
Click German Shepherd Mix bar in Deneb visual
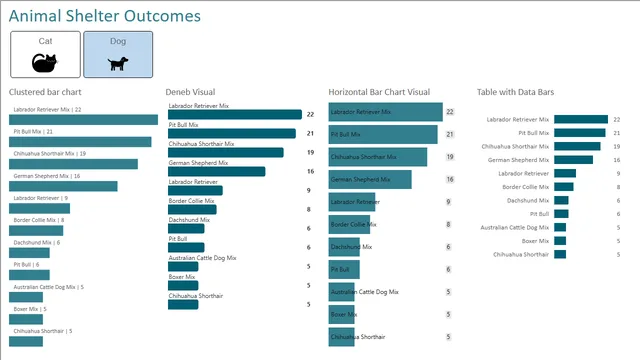coord(216,171)
